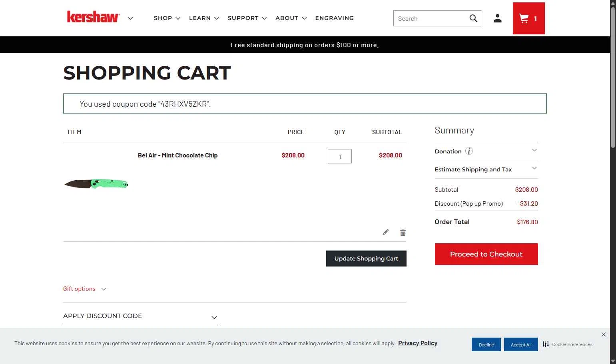The width and height of the screenshot is (616, 364).
Task: Click the Order Total amount $176.80
Action: pyautogui.click(x=527, y=222)
